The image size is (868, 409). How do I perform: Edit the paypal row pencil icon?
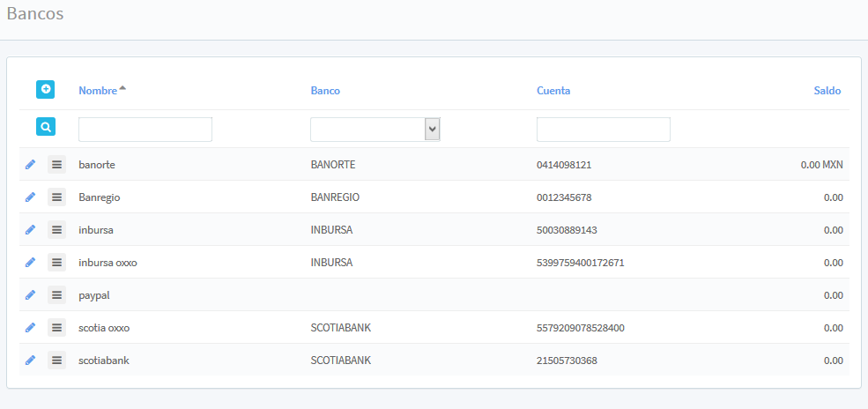coord(30,295)
